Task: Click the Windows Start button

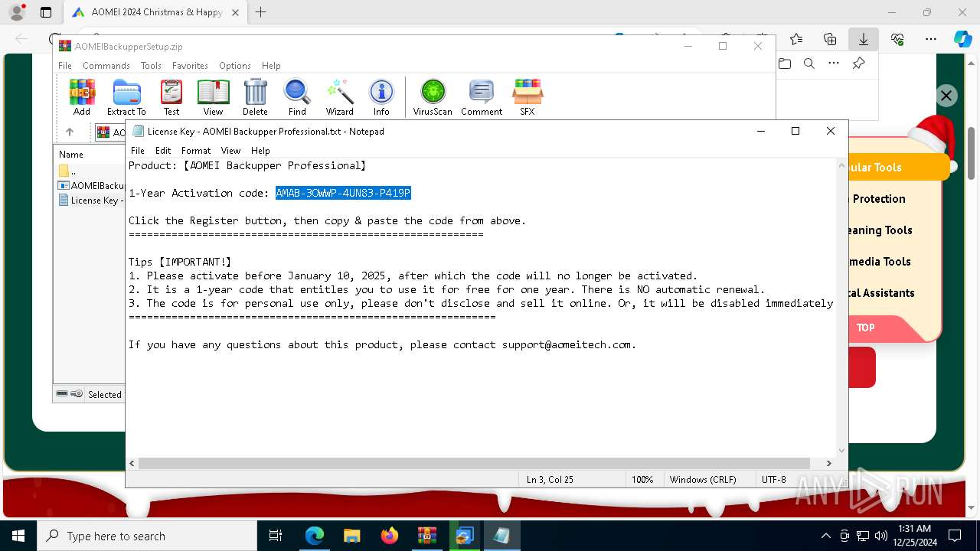Action: tap(18, 536)
